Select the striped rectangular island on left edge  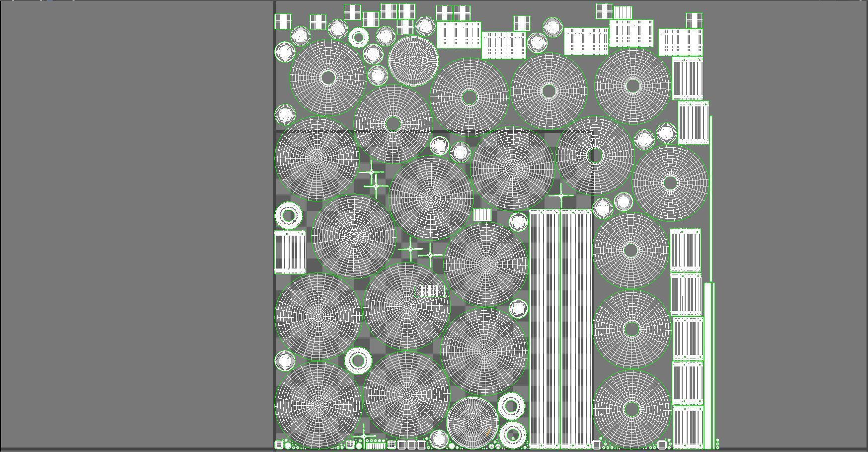[x=290, y=252]
